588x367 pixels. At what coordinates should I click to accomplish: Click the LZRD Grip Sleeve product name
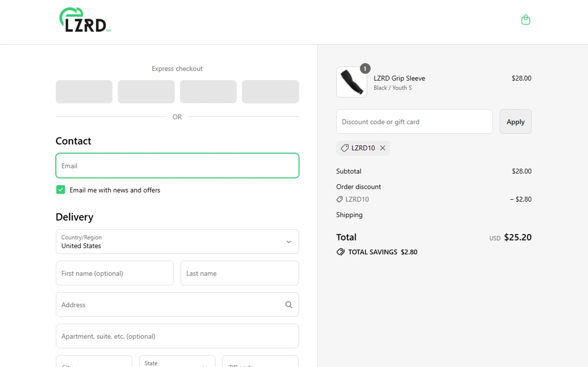coord(399,78)
